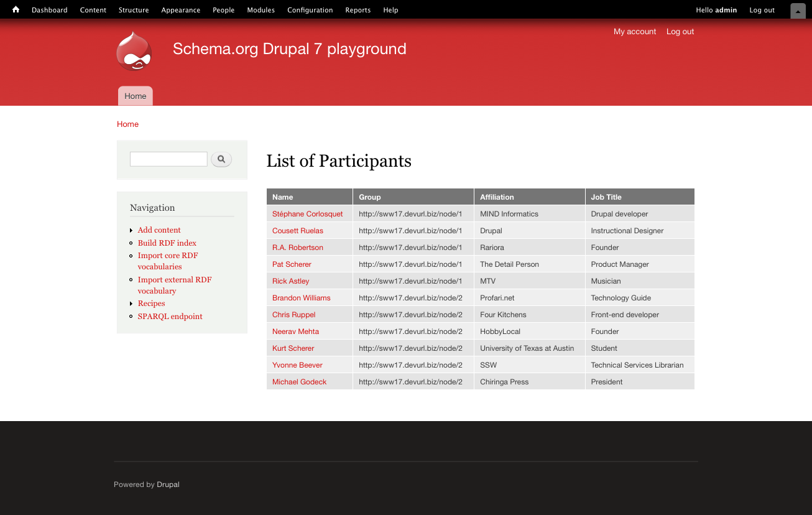Image resolution: width=812 pixels, height=515 pixels.
Task: Select the Home tab
Action: coord(135,96)
